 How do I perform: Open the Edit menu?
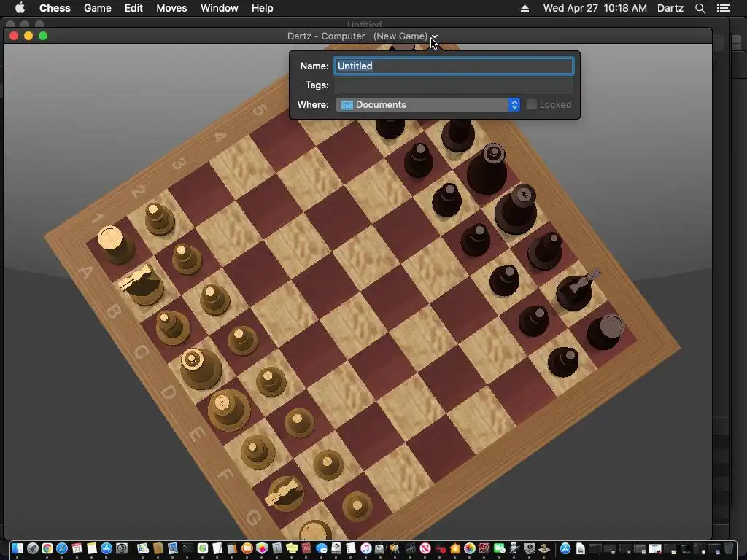click(134, 8)
